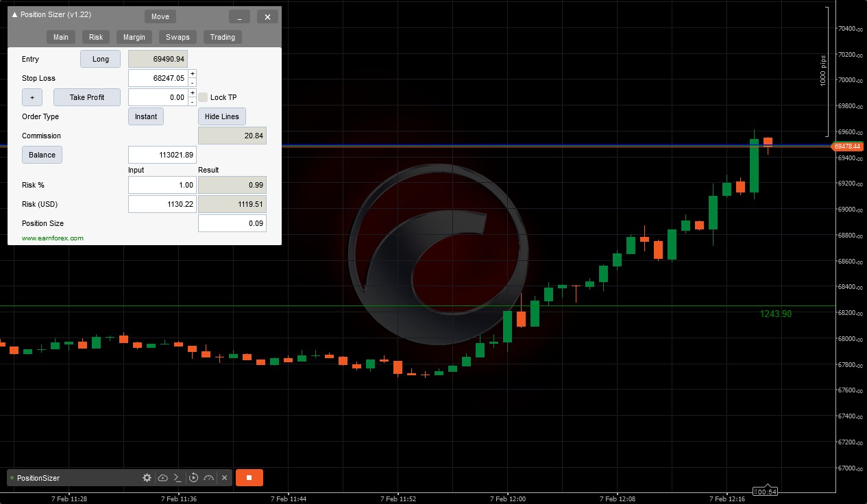Edit the Stop Loss value field
867x504 pixels.
[158, 78]
